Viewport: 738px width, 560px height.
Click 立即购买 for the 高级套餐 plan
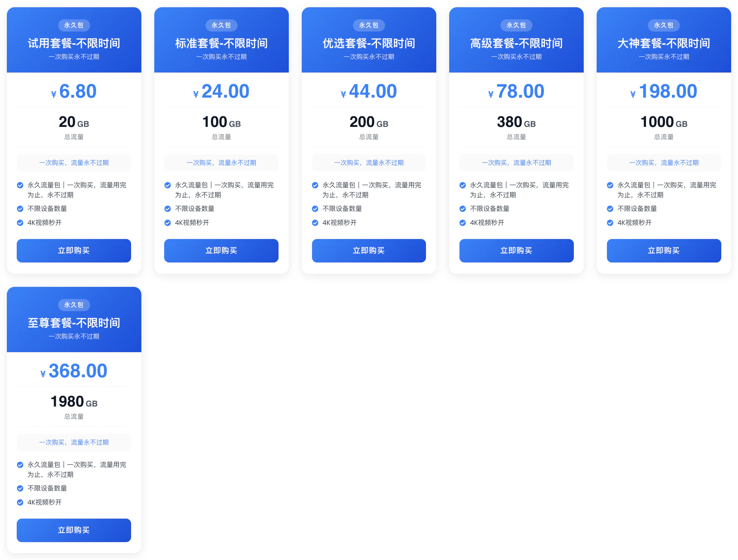(x=516, y=251)
